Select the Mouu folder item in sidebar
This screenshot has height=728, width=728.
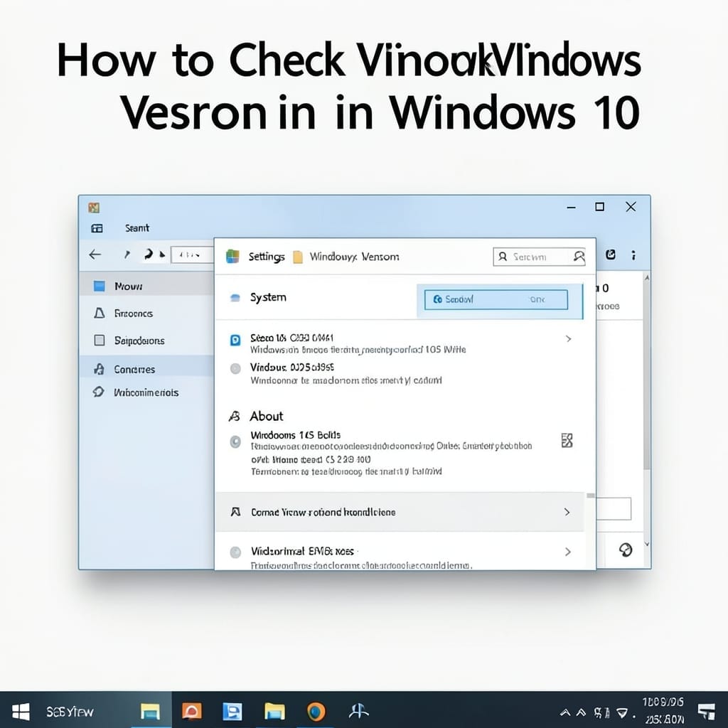[146, 286]
